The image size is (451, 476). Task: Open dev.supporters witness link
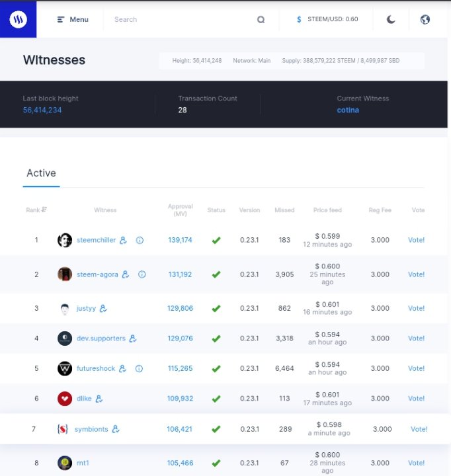[101, 338]
